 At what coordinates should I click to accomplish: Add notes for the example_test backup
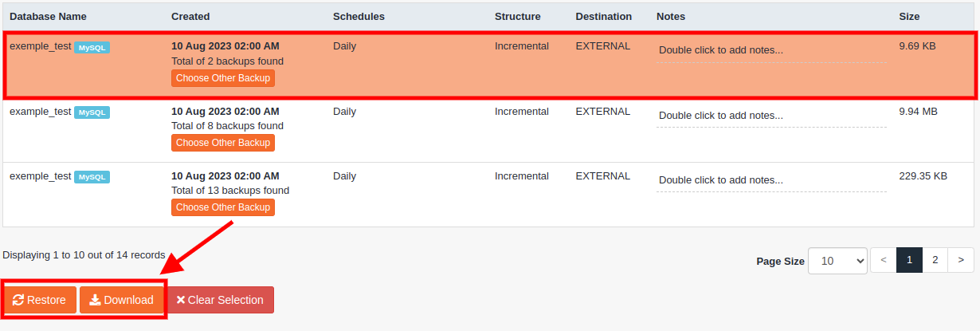point(770,116)
